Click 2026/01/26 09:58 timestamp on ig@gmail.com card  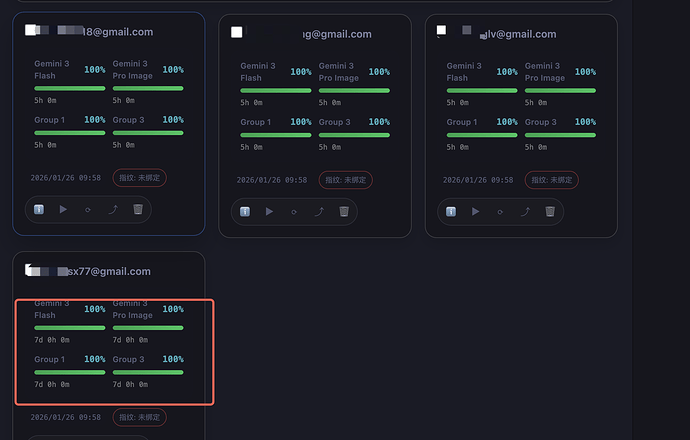[272, 180]
